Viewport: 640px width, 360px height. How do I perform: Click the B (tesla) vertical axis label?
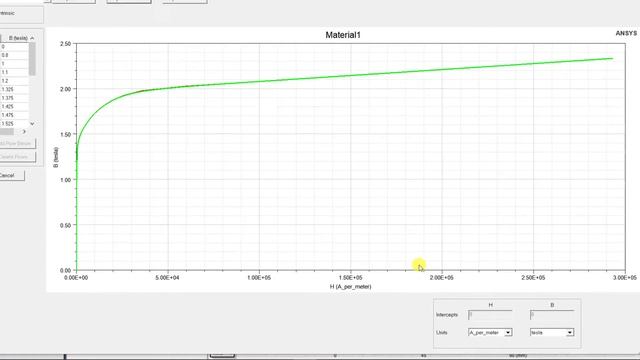click(56, 157)
